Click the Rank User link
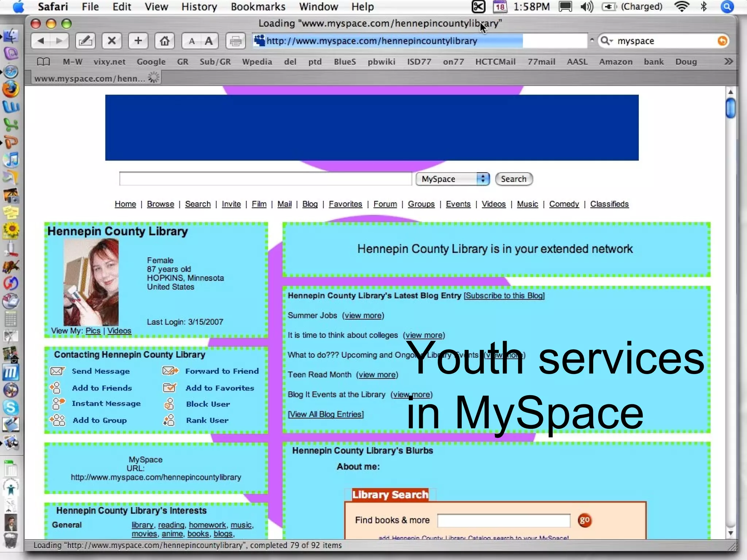The width and height of the screenshot is (747, 560). pyautogui.click(x=207, y=420)
